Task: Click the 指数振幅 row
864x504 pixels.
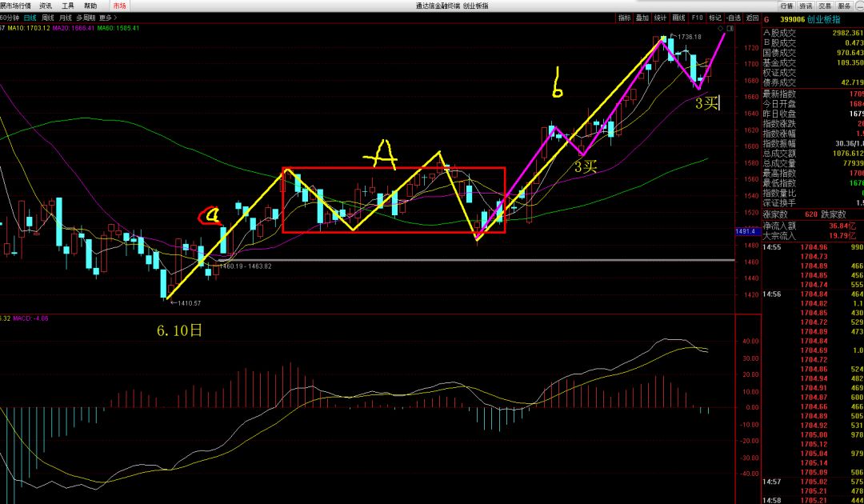Action: 813,144
